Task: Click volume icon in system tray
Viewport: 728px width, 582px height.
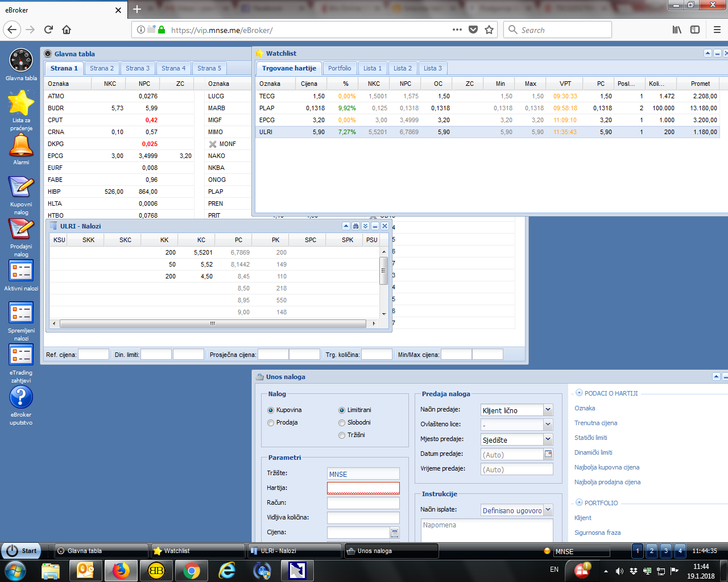Action: tap(619, 571)
